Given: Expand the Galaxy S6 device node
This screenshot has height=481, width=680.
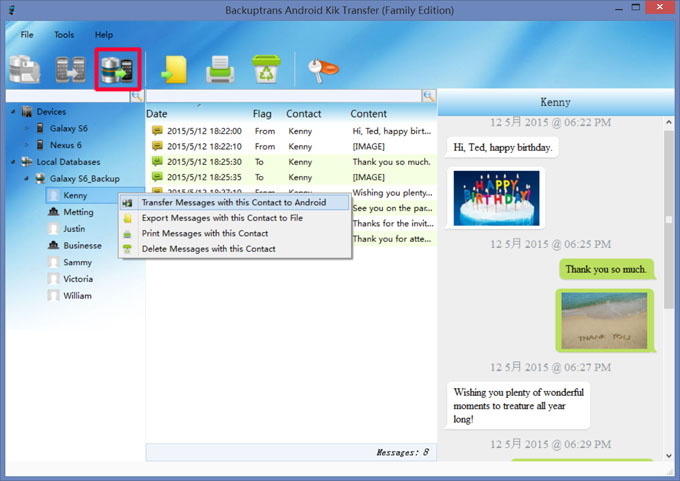Looking at the screenshot, I should (x=26, y=128).
